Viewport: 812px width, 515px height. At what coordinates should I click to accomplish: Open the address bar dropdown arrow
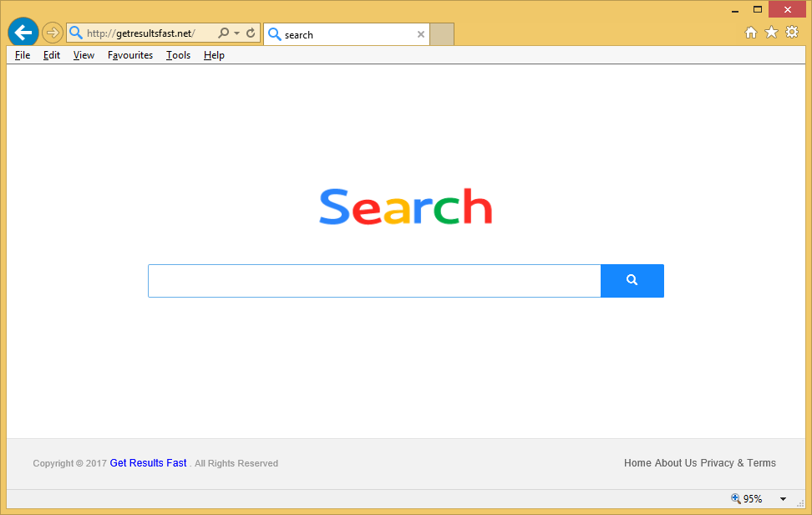pyautogui.click(x=236, y=33)
